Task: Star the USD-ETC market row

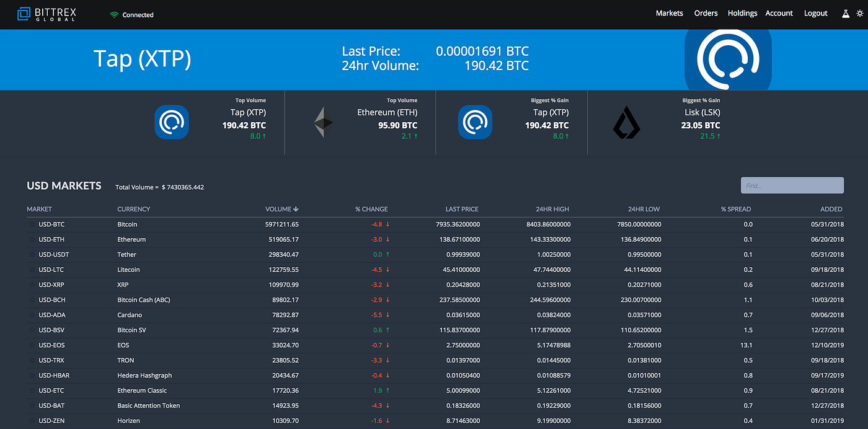Action: 32,391
